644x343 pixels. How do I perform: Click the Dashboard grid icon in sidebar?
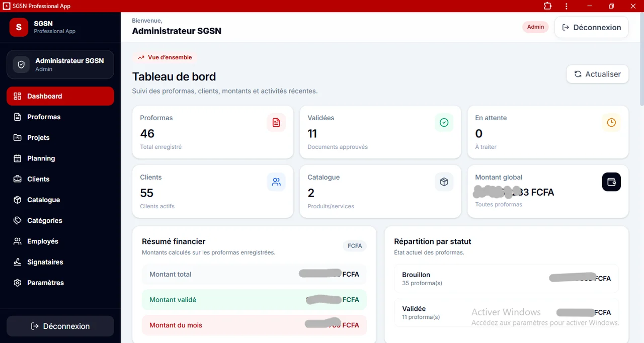18,96
